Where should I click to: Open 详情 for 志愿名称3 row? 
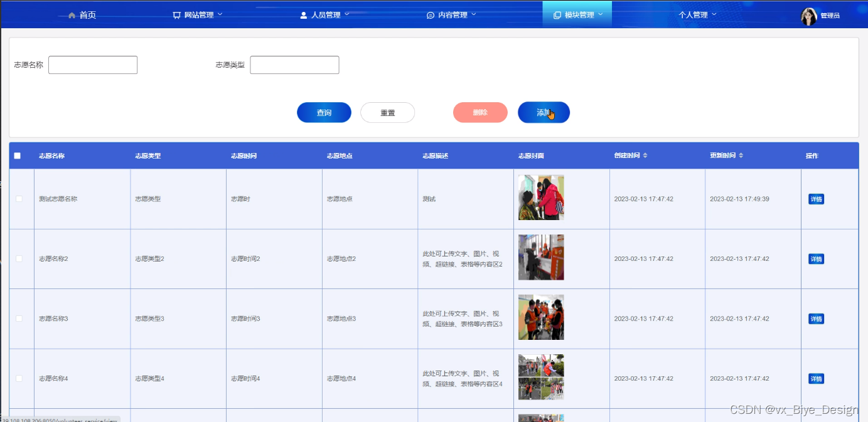(x=816, y=319)
